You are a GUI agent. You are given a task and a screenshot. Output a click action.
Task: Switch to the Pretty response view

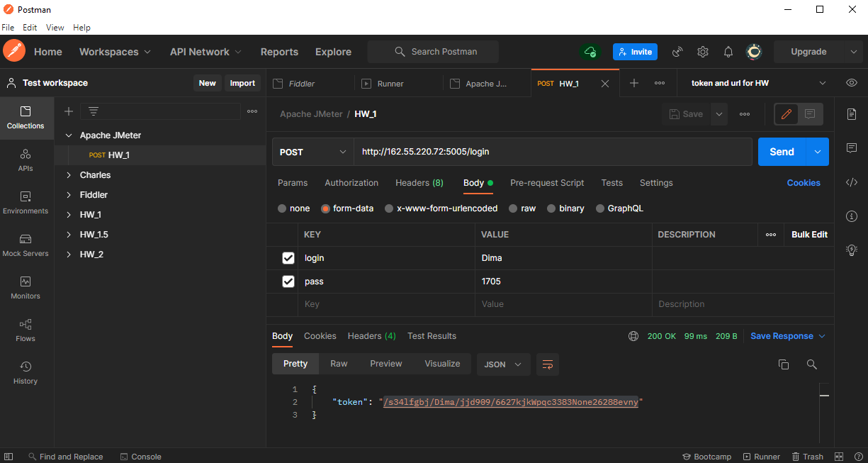(295, 363)
